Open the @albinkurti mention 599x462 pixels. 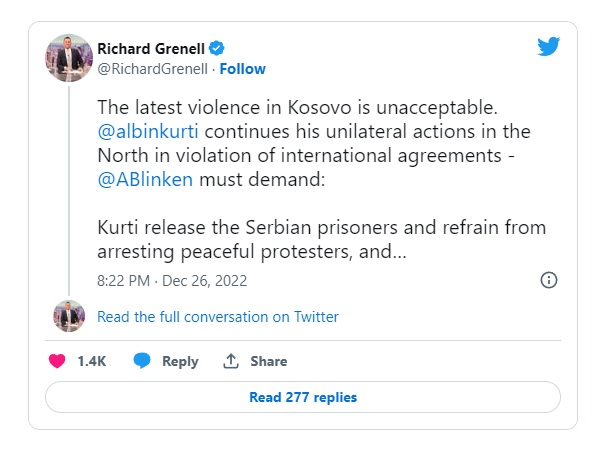pos(148,131)
